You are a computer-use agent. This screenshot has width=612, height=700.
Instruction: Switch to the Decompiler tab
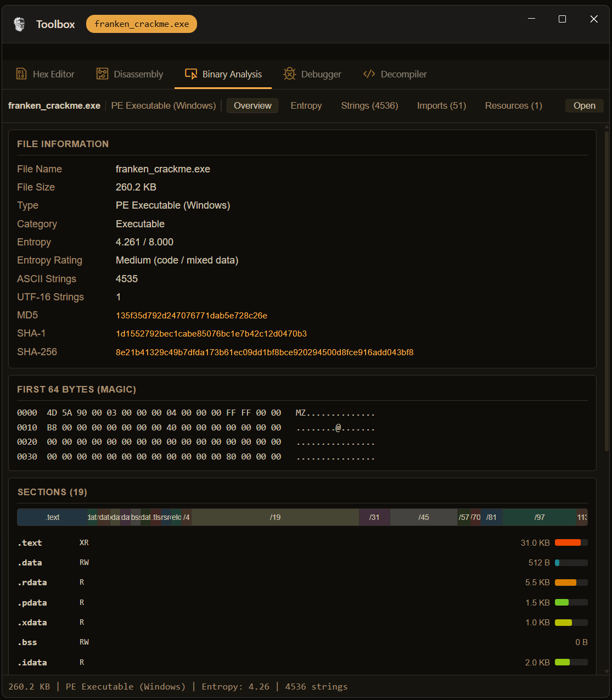pyautogui.click(x=395, y=74)
